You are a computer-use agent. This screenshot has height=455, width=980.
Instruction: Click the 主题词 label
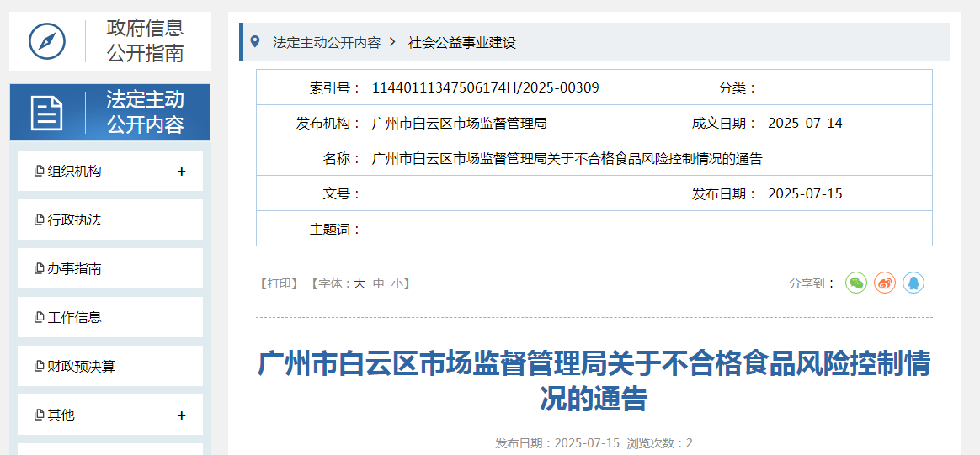point(336,229)
